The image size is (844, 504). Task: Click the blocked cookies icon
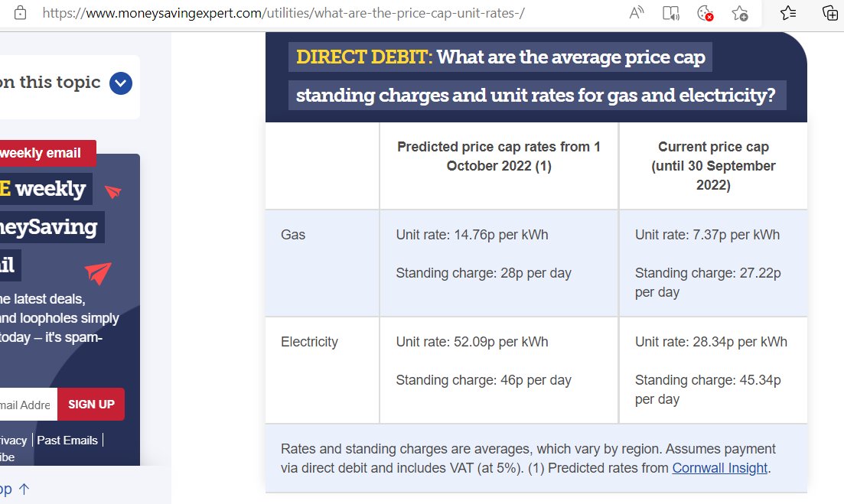pos(706,13)
